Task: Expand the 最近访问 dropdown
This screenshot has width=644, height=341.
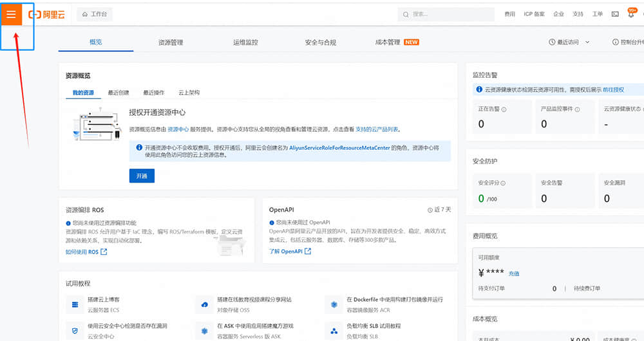Action: tap(569, 42)
